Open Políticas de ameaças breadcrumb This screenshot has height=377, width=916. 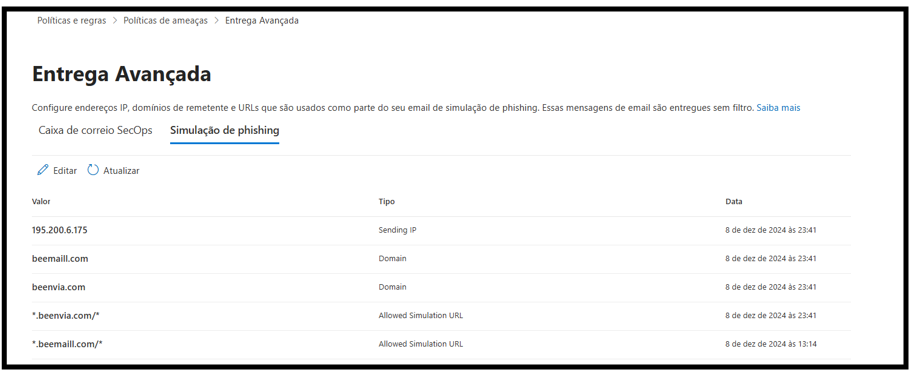[x=165, y=20]
